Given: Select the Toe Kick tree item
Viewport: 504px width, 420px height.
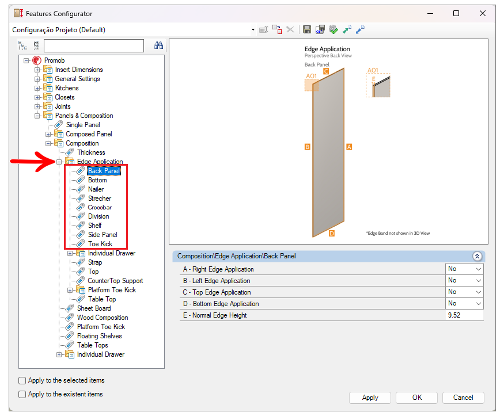Looking at the screenshot, I should pyautogui.click(x=100, y=245).
